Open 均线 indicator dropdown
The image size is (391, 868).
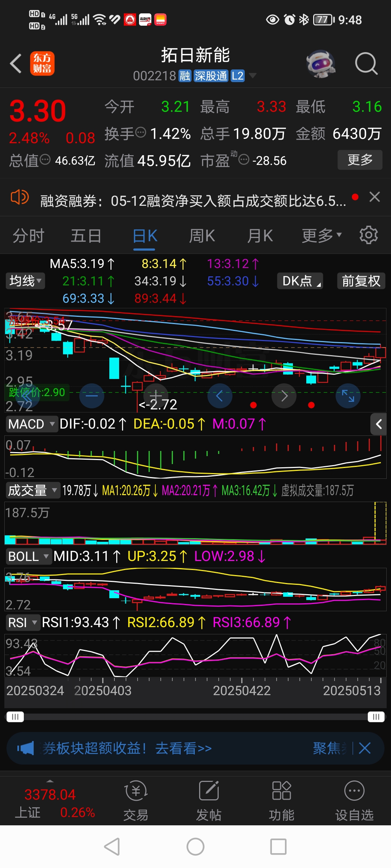(x=25, y=281)
